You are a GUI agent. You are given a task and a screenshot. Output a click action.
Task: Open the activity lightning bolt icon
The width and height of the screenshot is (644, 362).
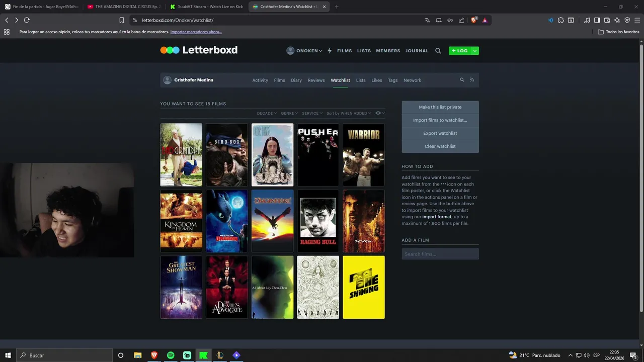(330, 51)
